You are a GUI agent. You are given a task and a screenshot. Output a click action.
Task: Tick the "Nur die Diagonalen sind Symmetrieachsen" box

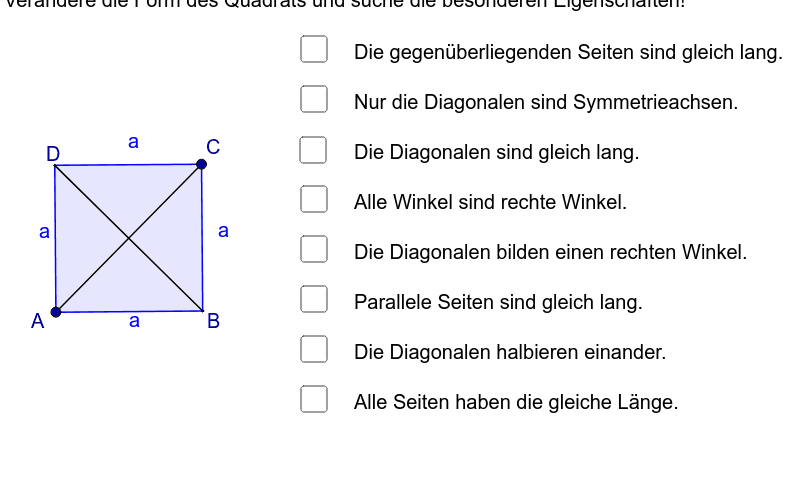tap(315, 98)
